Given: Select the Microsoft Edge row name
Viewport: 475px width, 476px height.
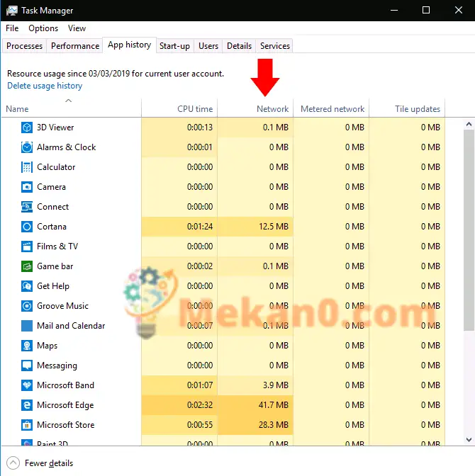Looking at the screenshot, I should click(65, 405).
